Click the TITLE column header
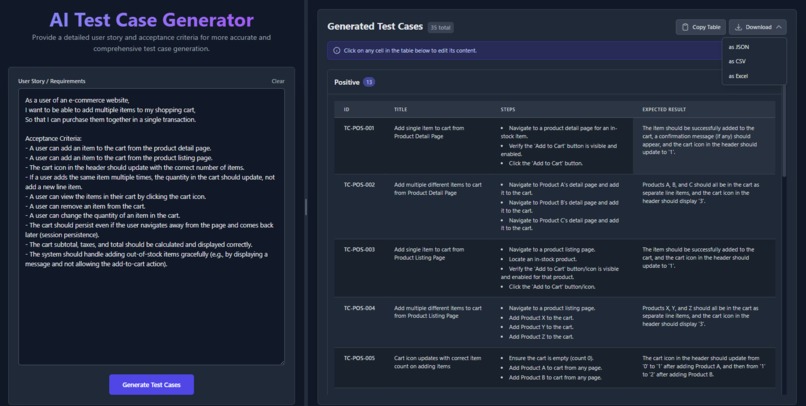This screenshot has width=806, height=406. pos(400,109)
